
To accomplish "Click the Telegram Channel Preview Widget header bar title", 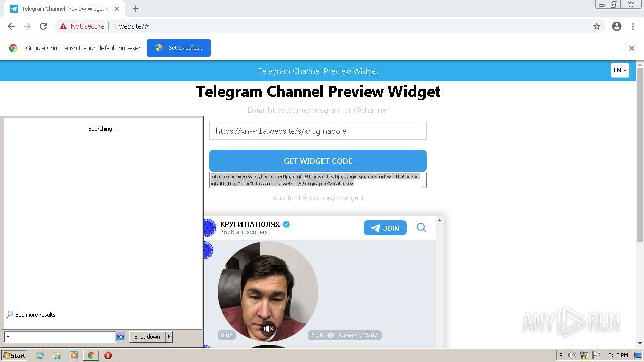I will pyautogui.click(x=318, y=71).
